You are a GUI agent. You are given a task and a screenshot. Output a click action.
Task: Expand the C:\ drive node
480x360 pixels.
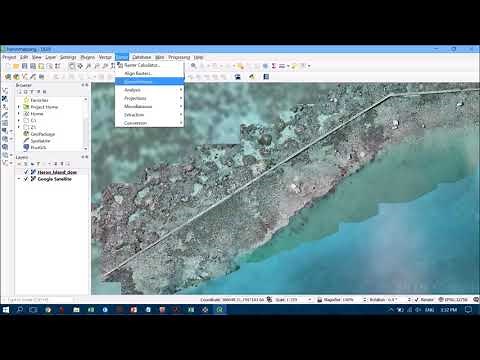[19, 120]
